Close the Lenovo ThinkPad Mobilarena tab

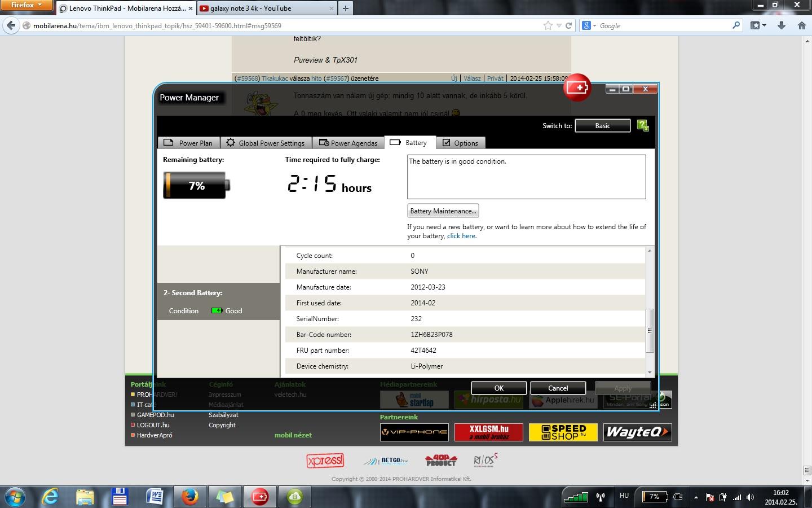click(x=190, y=8)
